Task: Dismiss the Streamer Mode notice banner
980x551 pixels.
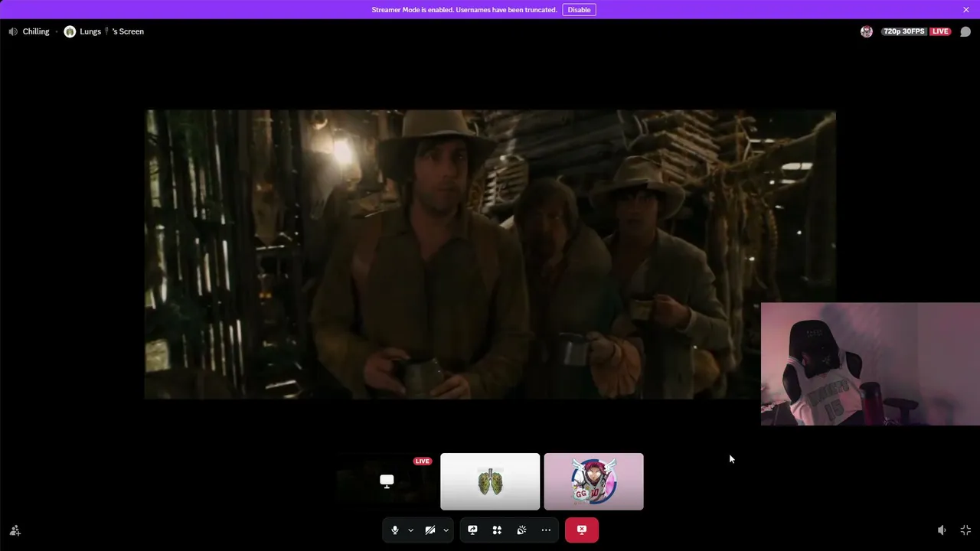Action: (x=966, y=10)
